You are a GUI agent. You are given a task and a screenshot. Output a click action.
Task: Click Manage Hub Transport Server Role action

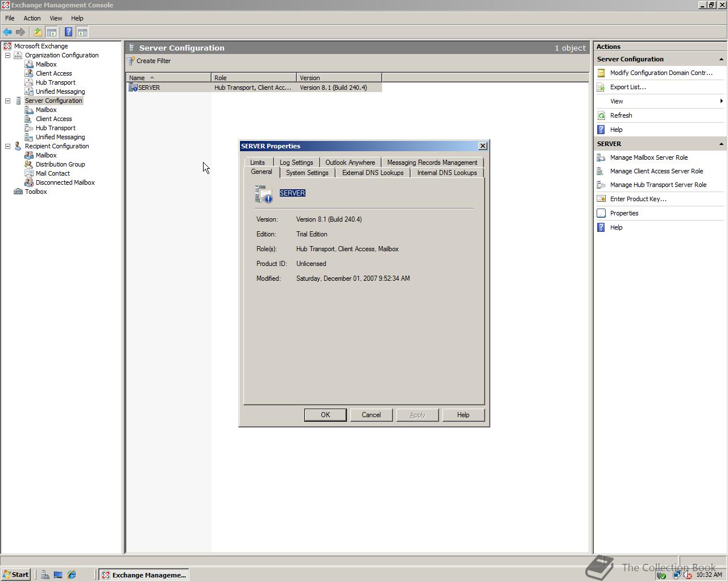658,185
